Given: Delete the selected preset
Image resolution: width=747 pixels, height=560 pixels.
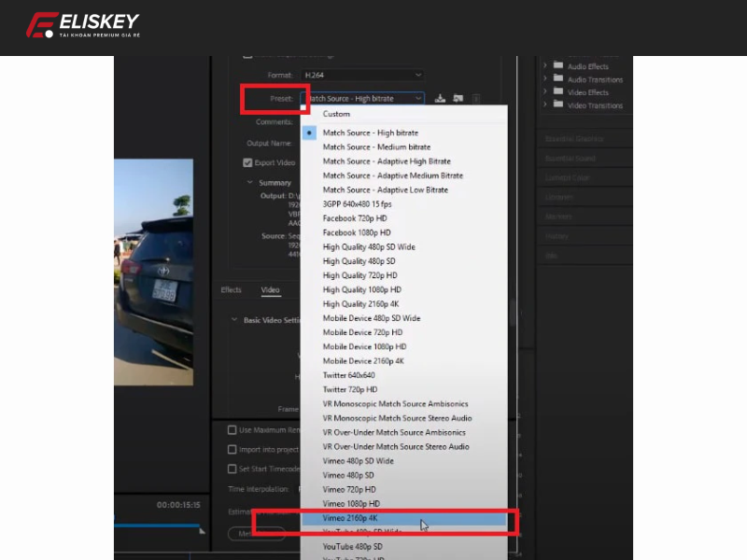Looking at the screenshot, I should pyautogui.click(x=476, y=97).
